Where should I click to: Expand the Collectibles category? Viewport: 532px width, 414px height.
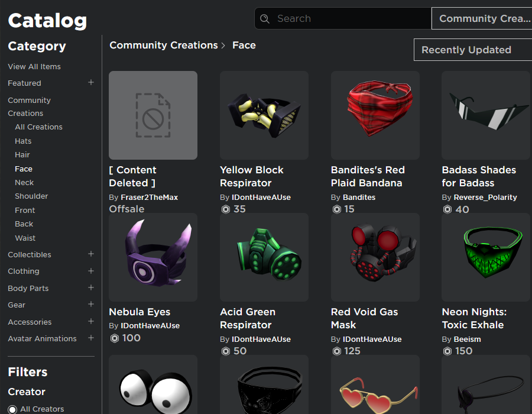point(91,254)
